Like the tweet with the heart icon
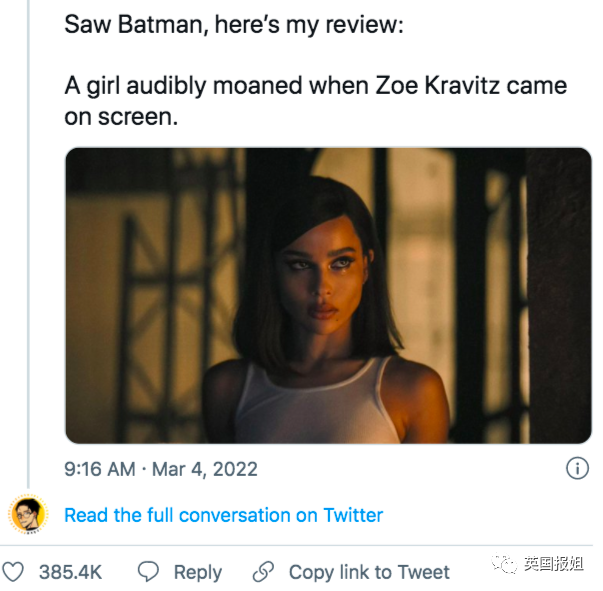This screenshot has width=603, height=591. 13,572
